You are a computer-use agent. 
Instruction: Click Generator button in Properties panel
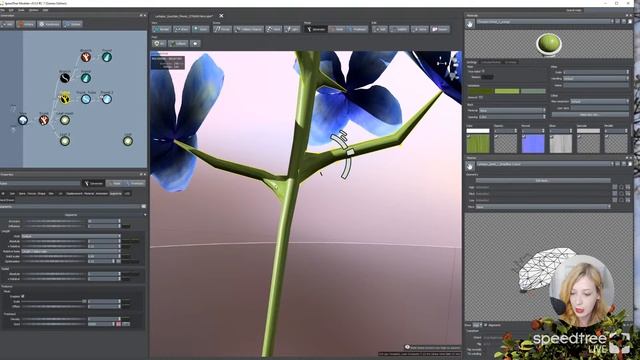coord(93,183)
